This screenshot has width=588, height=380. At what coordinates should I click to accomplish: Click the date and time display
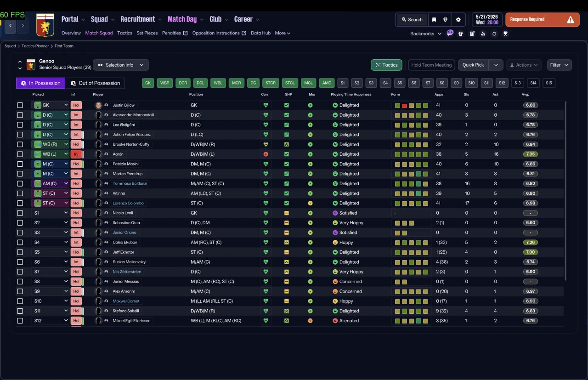tap(487, 19)
